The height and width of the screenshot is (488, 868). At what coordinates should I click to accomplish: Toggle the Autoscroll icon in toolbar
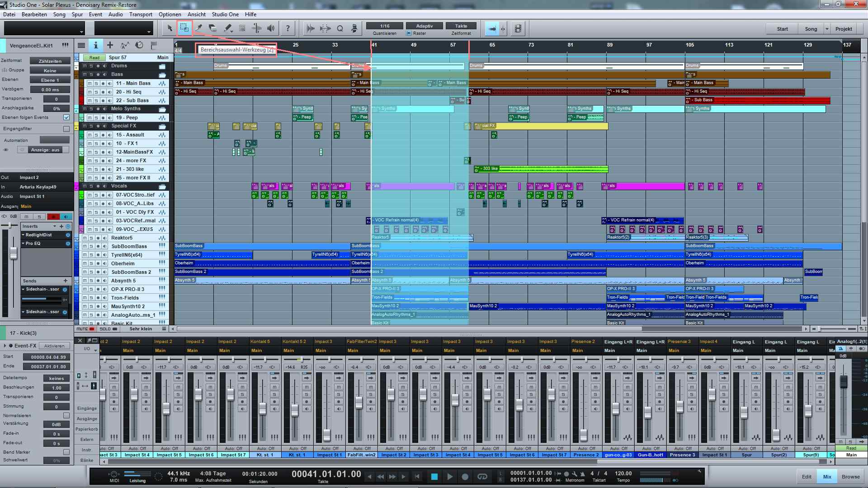(492, 28)
